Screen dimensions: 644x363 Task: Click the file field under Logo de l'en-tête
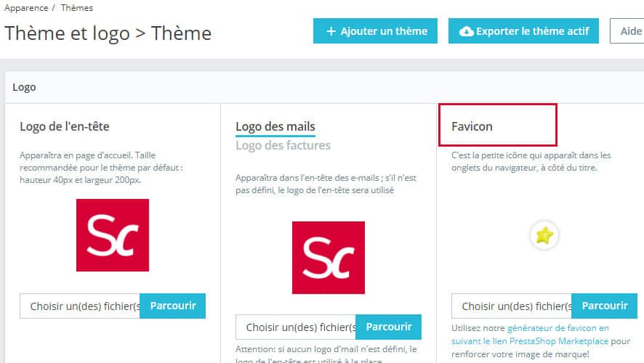[80, 306]
